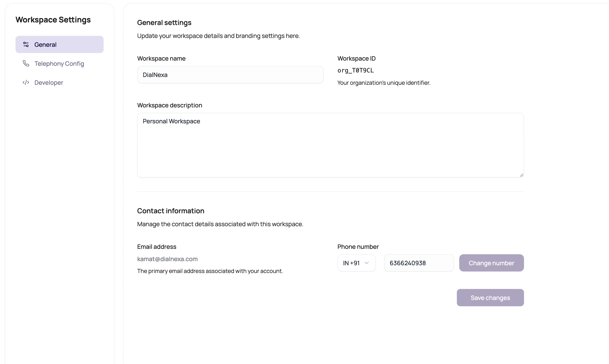Open the Developer settings page

(x=59, y=82)
